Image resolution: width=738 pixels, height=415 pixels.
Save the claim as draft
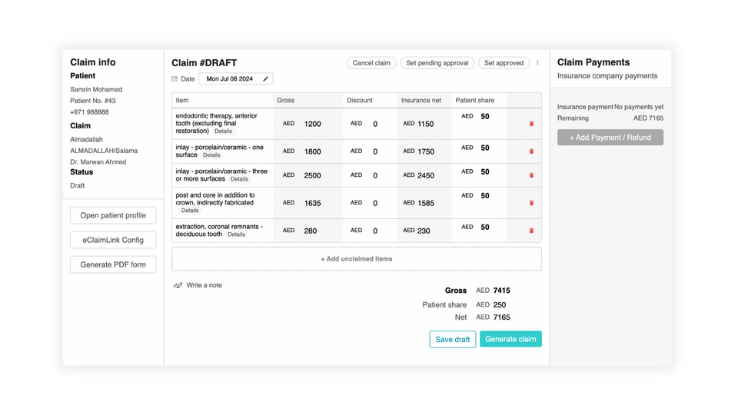click(x=452, y=339)
